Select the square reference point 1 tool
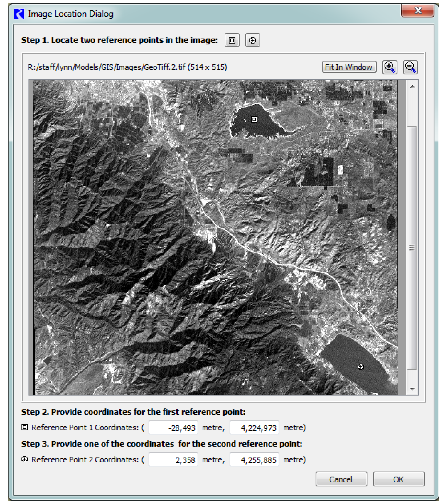The image size is (445, 504). tap(232, 40)
